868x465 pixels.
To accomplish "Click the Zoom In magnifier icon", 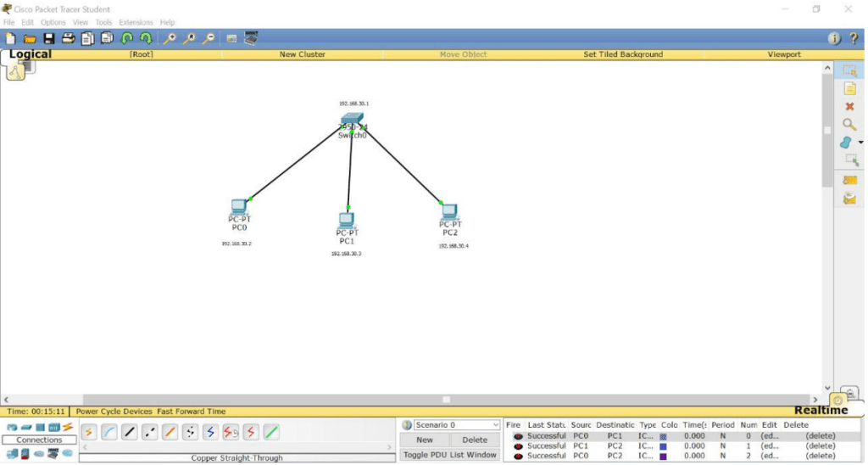I will 170,38.
